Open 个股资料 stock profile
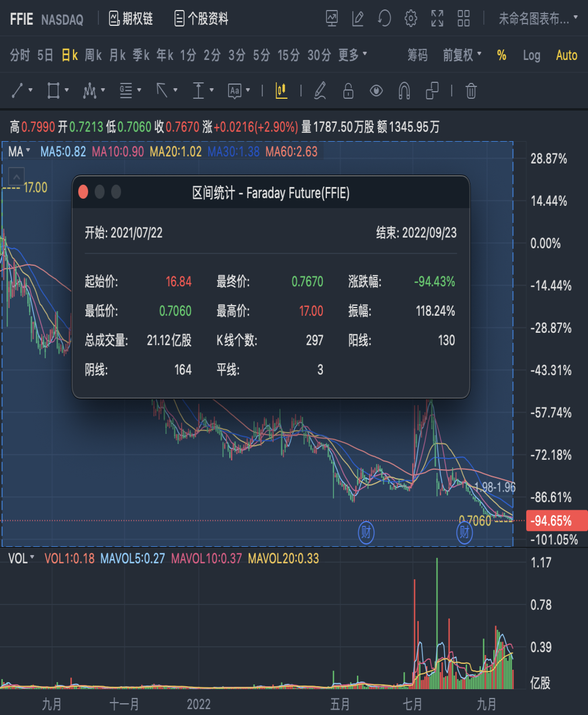Screen dimensions: 588x715 point(201,19)
